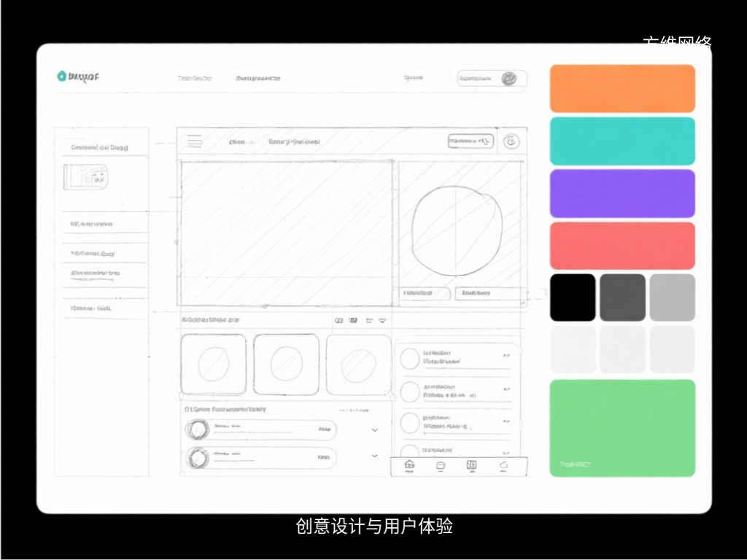
Task: Toggle the grid view icon above the thumbnails
Action: (338, 319)
